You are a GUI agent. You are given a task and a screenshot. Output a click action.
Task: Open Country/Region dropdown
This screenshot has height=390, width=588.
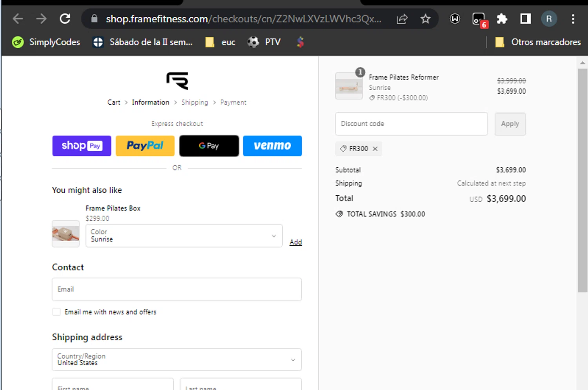(x=177, y=359)
